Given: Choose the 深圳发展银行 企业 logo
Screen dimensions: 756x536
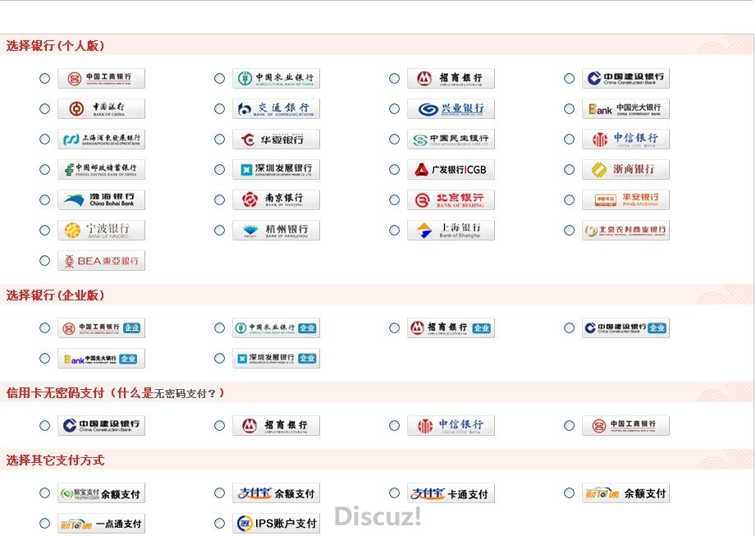Looking at the screenshot, I should pos(277,358).
